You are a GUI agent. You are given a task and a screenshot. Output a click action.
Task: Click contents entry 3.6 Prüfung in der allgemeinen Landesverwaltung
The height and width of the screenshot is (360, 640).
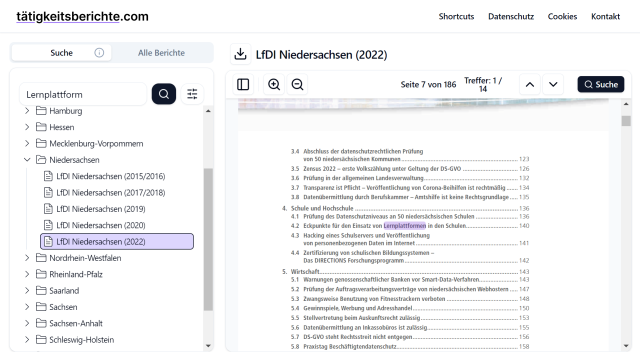(x=410, y=178)
